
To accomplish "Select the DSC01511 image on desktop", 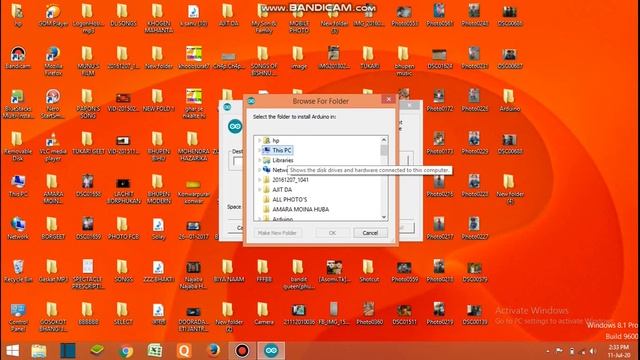I will pyautogui.click(x=404, y=313).
